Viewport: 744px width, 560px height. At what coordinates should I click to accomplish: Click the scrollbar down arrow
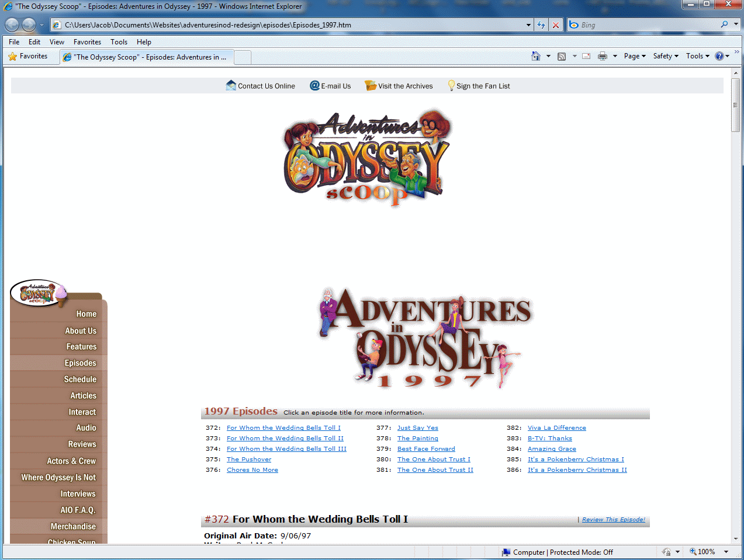point(736,540)
